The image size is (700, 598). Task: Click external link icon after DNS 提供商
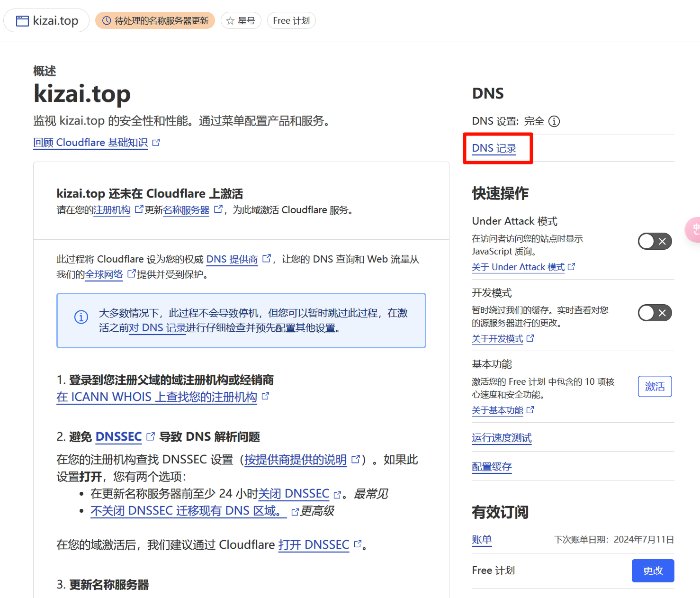coord(267,258)
